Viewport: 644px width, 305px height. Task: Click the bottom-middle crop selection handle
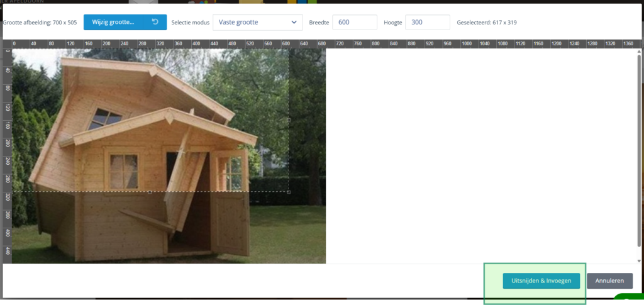click(150, 192)
